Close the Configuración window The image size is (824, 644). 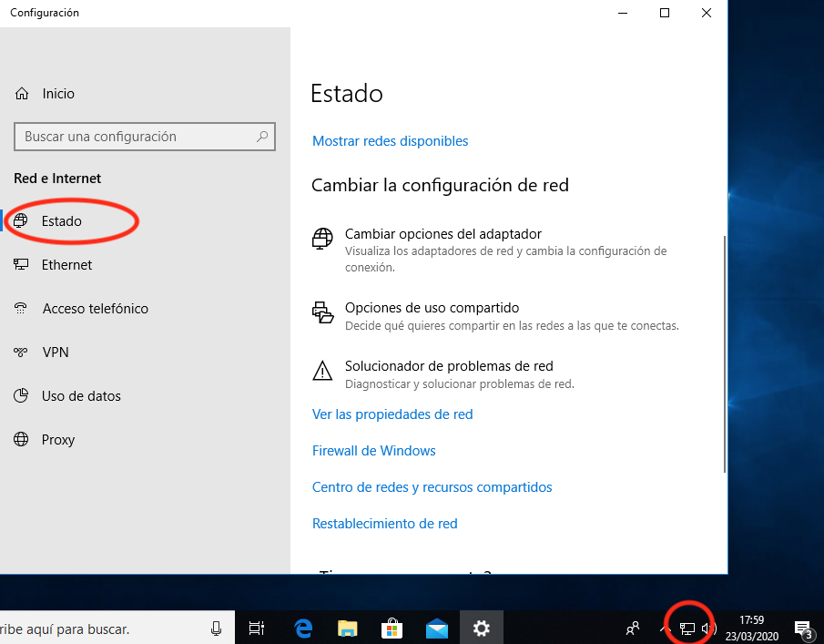click(707, 13)
